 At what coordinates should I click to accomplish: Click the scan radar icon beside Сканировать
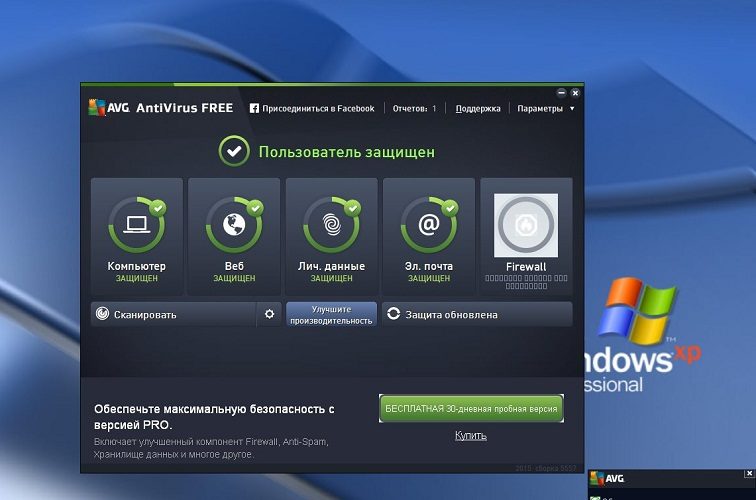click(102, 314)
